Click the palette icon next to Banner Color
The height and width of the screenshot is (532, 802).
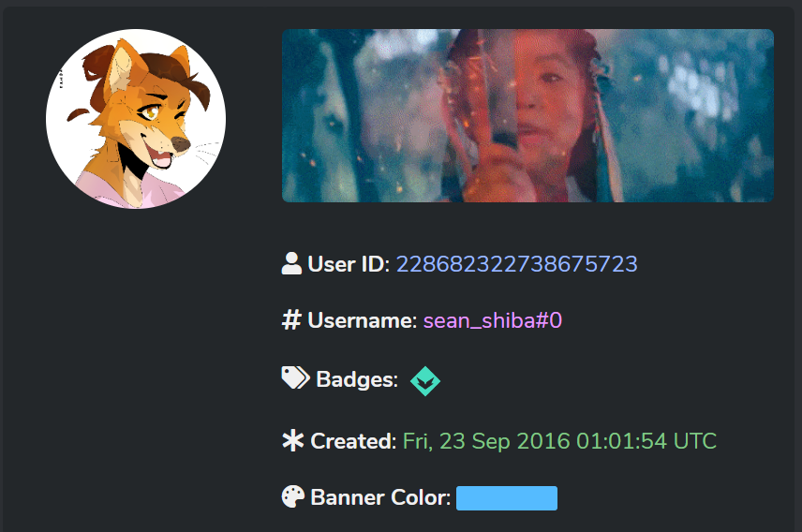[293, 496]
